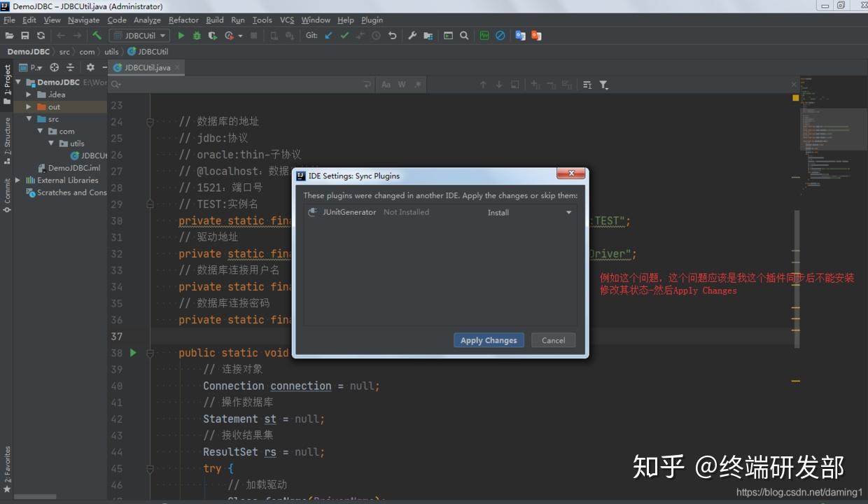Image resolution: width=868 pixels, height=504 pixels.
Task: Collapse the src folder
Action: 29,119
